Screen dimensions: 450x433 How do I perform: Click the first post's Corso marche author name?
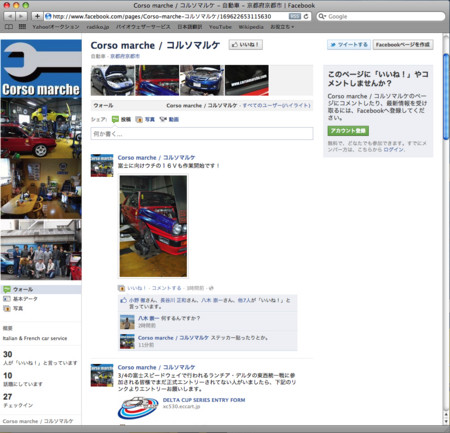(x=156, y=157)
